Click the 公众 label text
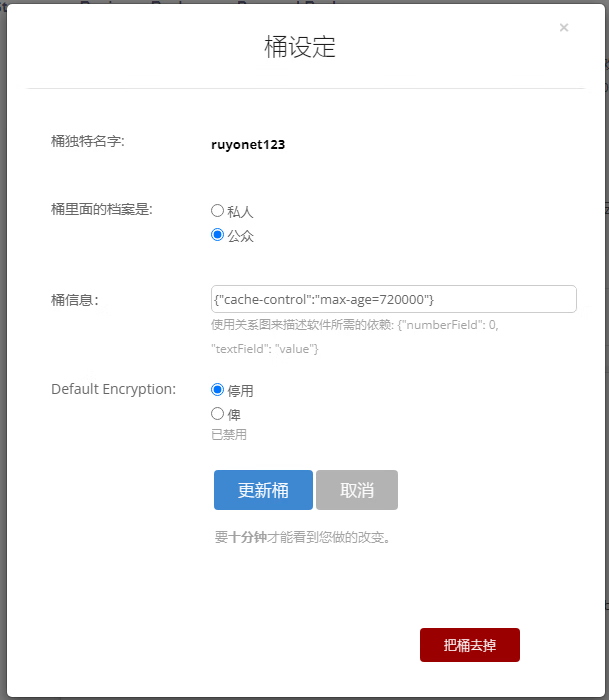 click(240, 237)
